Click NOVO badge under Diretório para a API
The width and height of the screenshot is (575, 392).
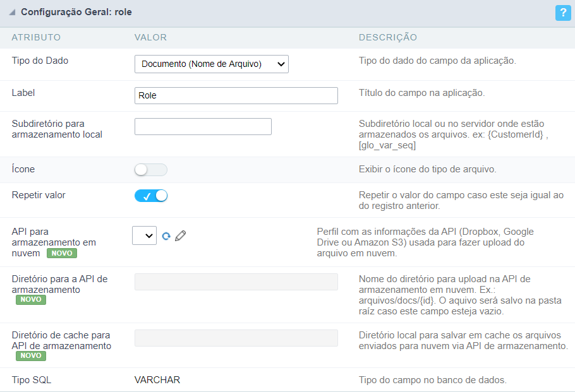[x=31, y=299]
